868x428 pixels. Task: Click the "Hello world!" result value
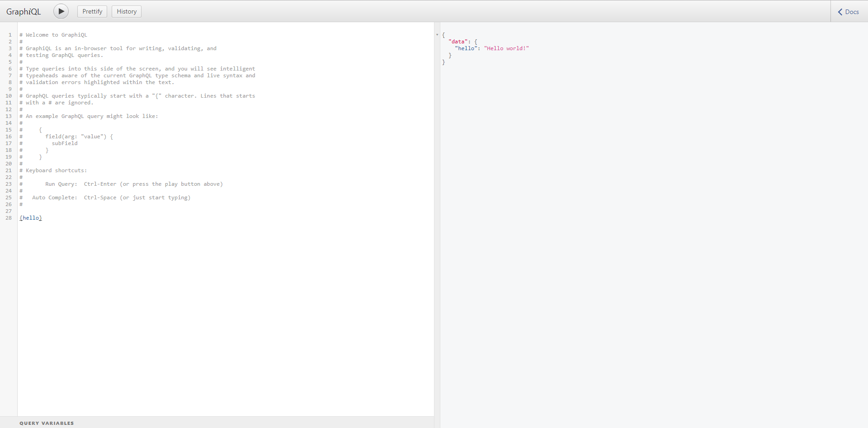506,48
